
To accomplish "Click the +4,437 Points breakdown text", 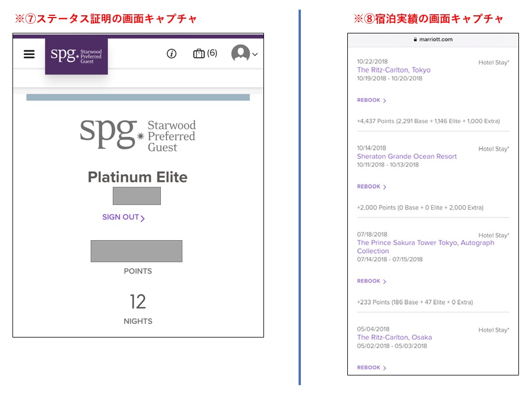I will pyautogui.click(x=428, y=121).
